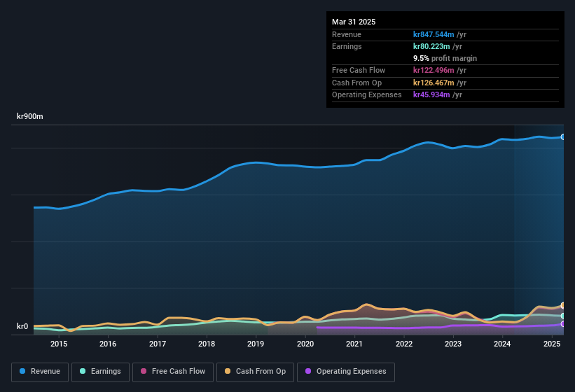Screen dimensions: 575x392
Task: Click the 2020 x-axis year label
Action: click(305, 344)
